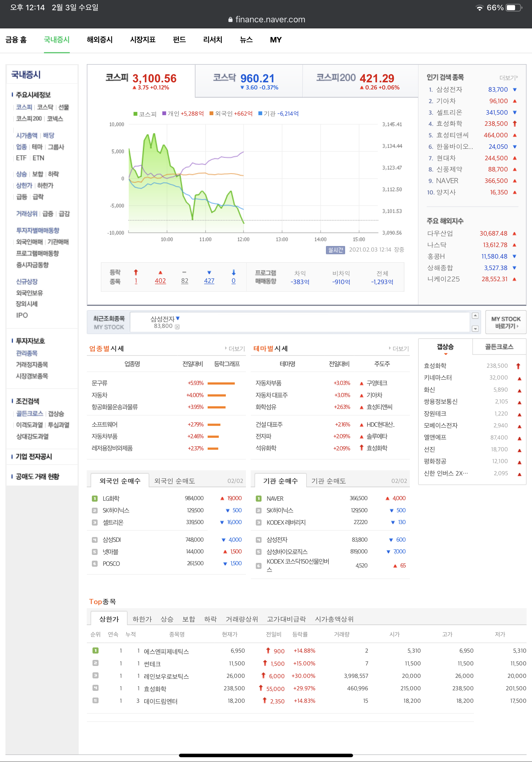Click the purple 개인 legend swatch
Viewport: 532px width, 762px height.
coord(164,114)
